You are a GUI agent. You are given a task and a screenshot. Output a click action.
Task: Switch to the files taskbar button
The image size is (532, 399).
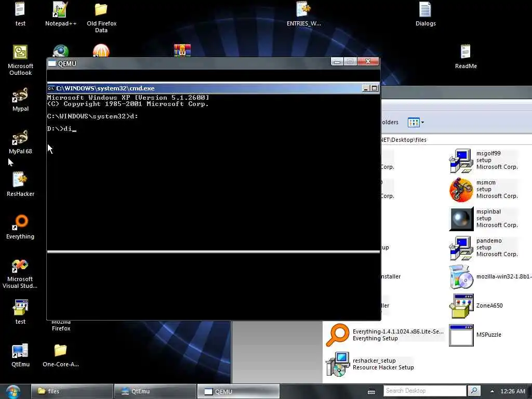72,391
